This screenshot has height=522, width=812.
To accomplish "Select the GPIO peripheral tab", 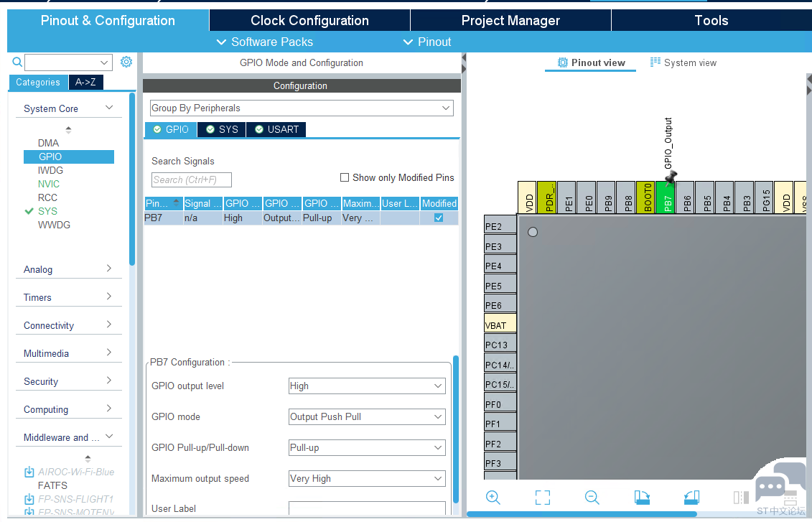I will (x=171, y=129).
